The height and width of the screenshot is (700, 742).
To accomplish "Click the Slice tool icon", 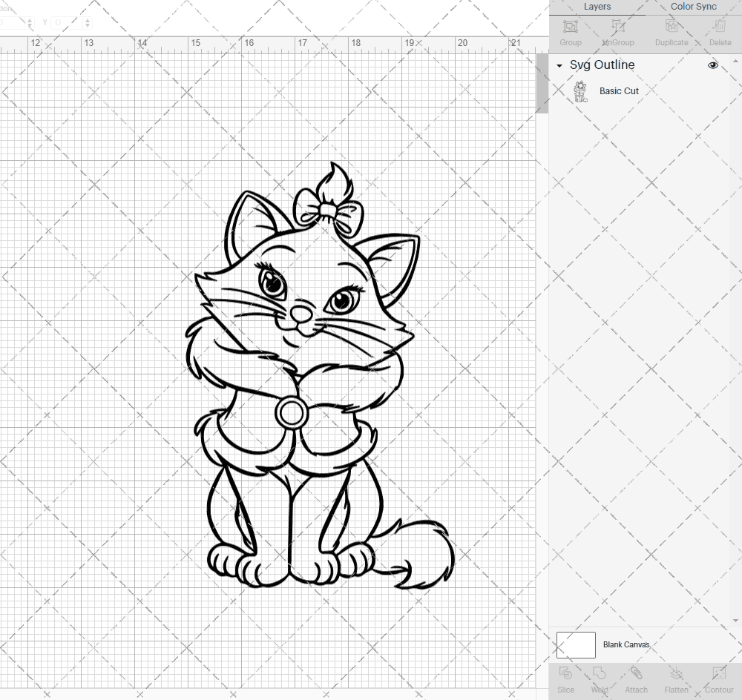I will [565, 673].
